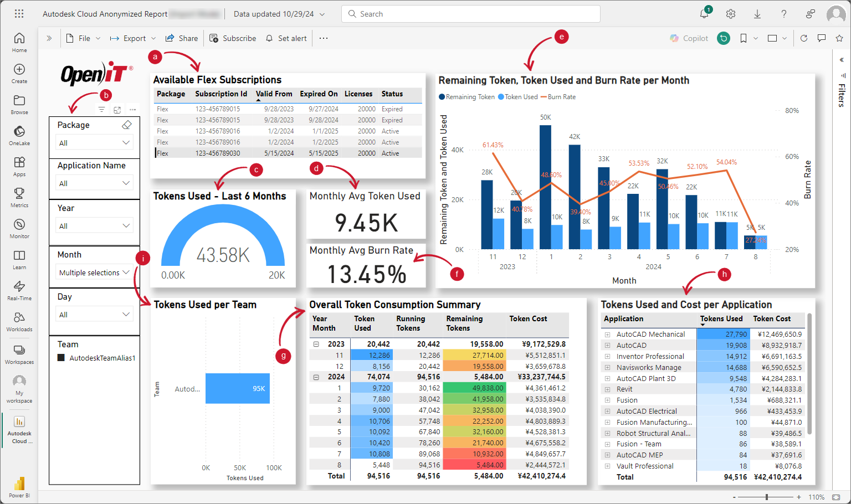This screenshot has height=504, width=851.
Task: Go to the Real-Time hub
Action: point(19,290)
